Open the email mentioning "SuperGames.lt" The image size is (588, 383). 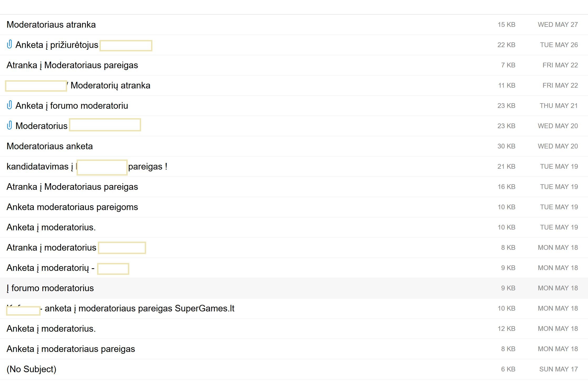click(x=139, y=309)
